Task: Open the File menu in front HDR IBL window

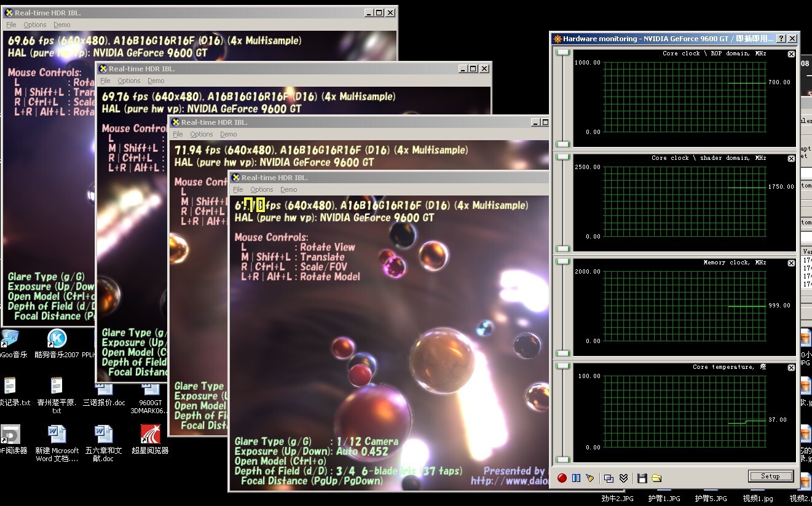Action: (x=238, y=189)
